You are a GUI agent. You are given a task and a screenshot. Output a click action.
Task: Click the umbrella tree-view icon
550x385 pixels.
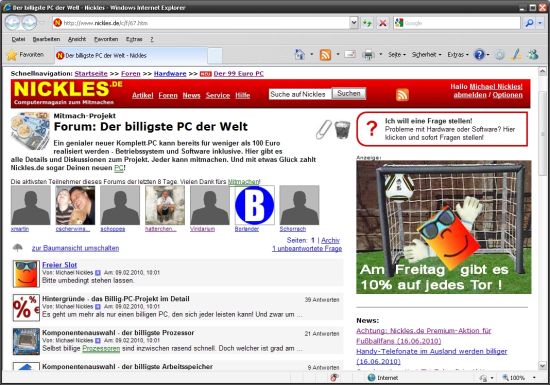tap(18, 248)
